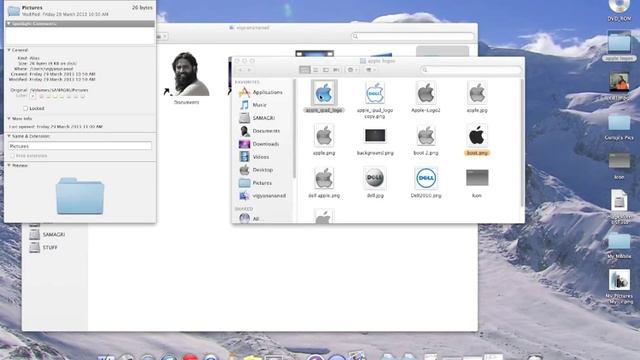Screen dimensions: 640x360
Task: Open vigyananand home in sidebar
Action: pyautogui.click(x=262, y=196)
